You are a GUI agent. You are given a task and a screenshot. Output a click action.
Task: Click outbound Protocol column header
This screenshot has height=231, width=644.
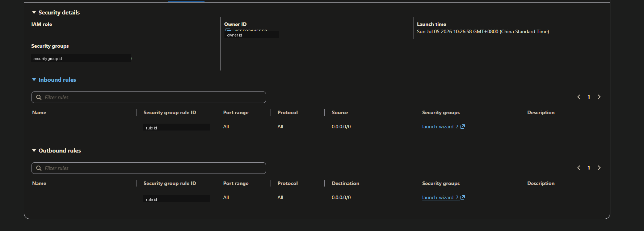click(288, 183)
